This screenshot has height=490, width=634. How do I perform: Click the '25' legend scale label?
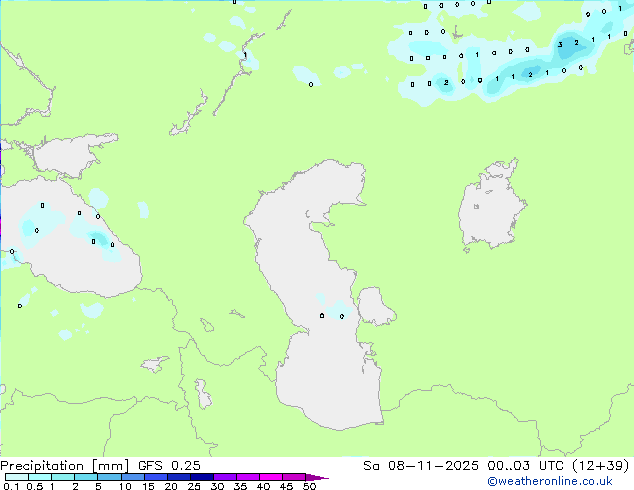(x=194, y=486)
